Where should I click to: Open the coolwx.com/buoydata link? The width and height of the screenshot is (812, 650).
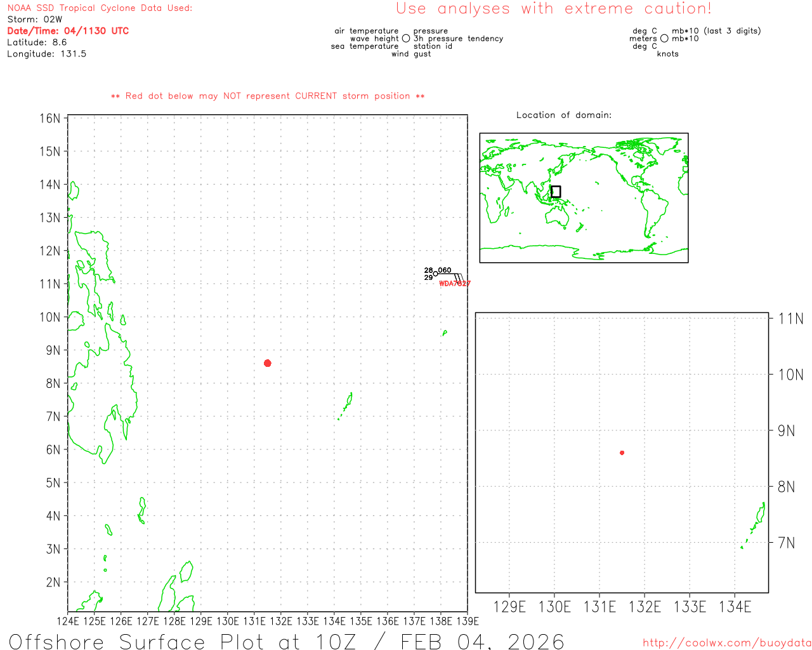point(727,643)
